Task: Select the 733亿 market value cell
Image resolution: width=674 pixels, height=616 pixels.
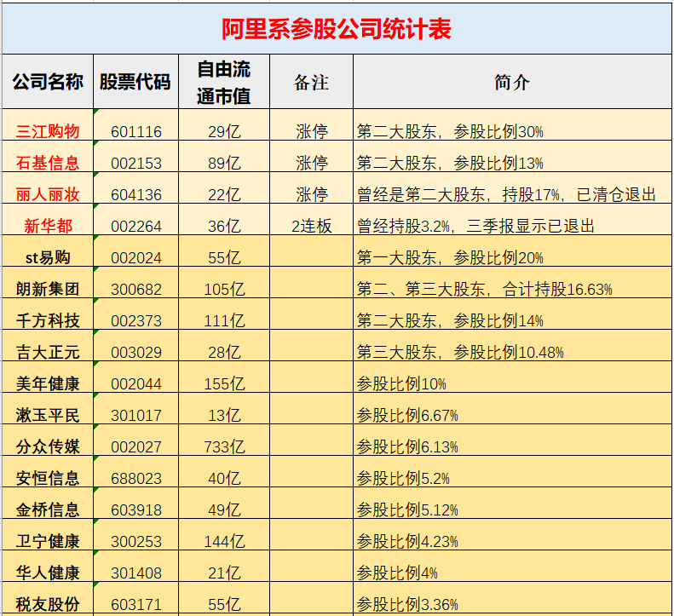Action: (224, 440)
